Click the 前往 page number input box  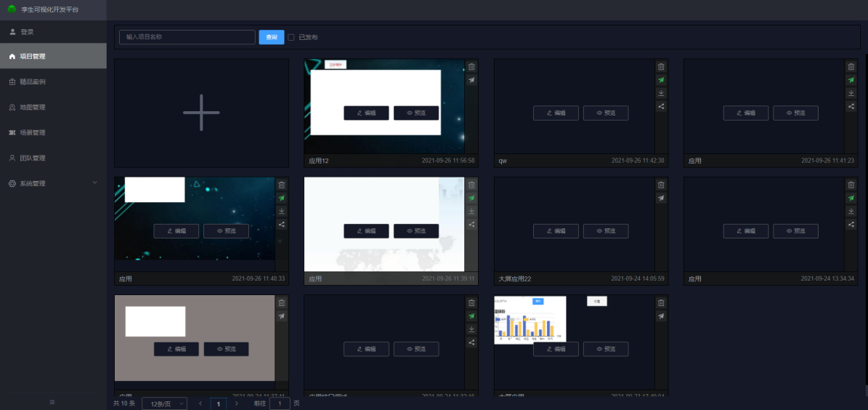pos(280,403)
